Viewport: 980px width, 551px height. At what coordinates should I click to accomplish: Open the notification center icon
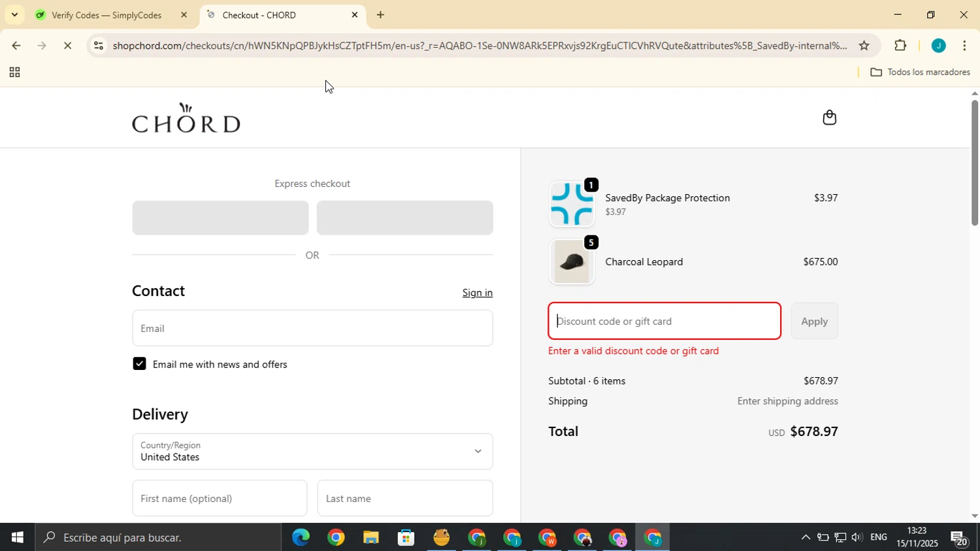960,537
